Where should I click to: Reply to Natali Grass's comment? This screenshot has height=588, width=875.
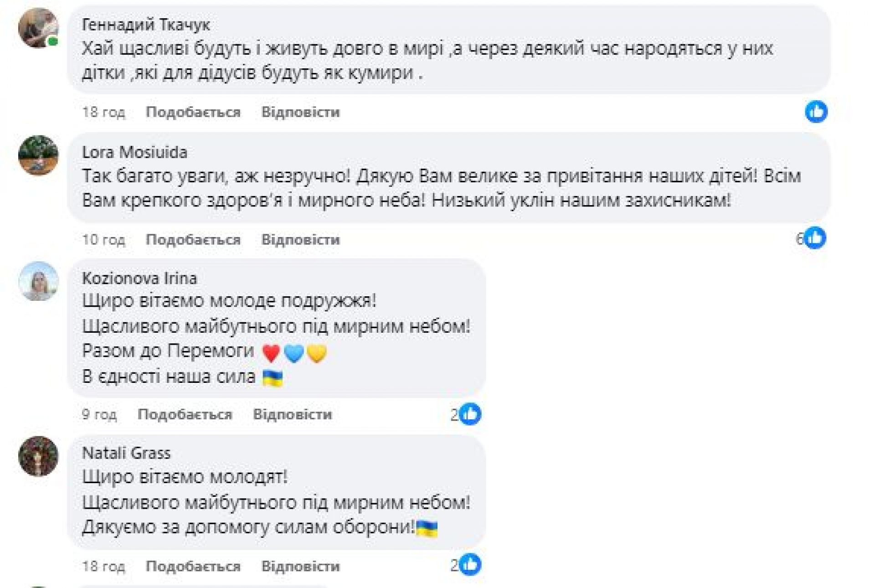300,566
